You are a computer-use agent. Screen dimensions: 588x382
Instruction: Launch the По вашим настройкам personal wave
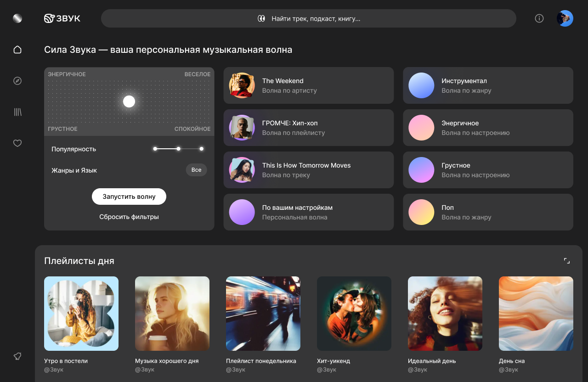308,212
